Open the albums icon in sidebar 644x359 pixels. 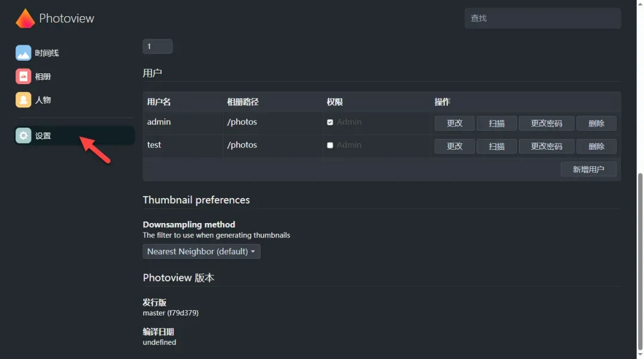click(23, 76)
